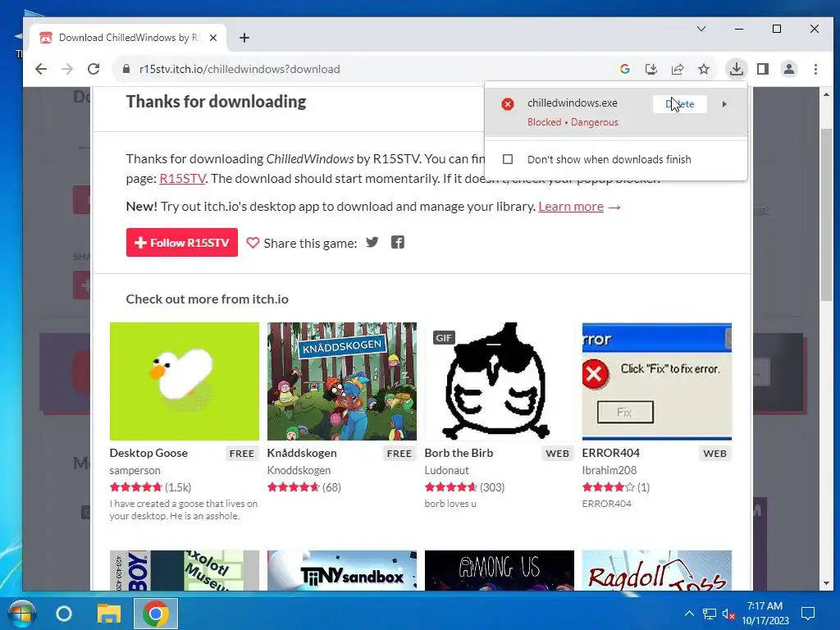Open a new tab with the plus button
The height and width of the screenshot is (630, 840).
(x=244, y=38)
